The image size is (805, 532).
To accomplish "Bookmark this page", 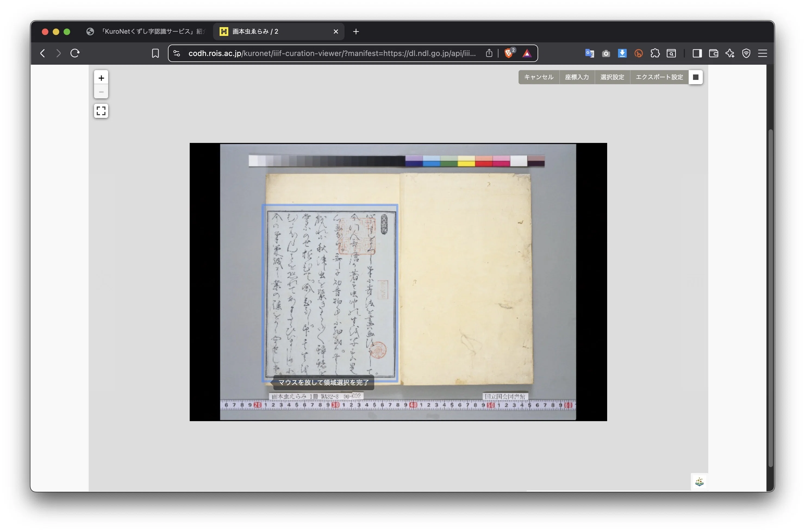I will 155,53.
